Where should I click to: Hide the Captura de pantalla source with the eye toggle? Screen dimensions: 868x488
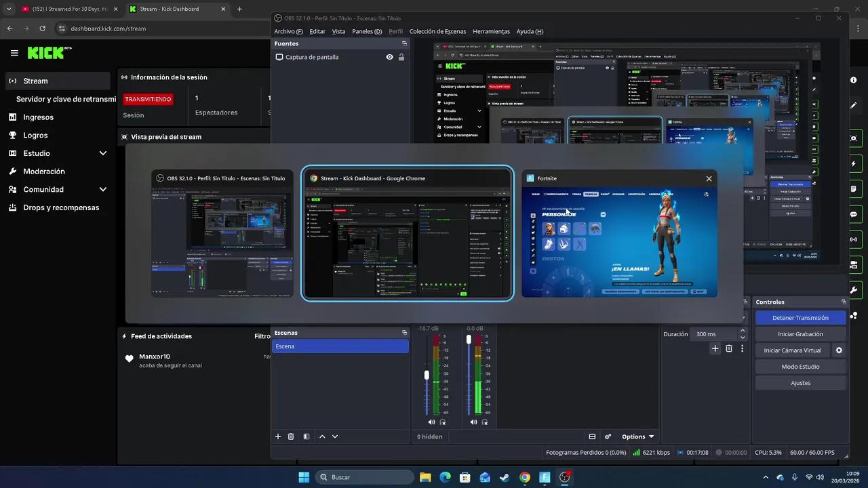tap(389, 57)
